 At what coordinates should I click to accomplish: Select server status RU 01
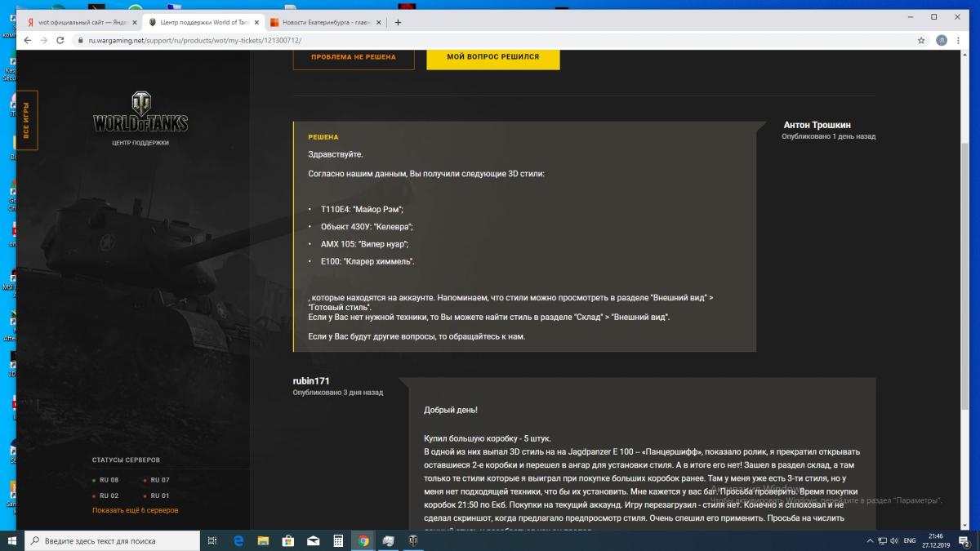click(156, 495)
